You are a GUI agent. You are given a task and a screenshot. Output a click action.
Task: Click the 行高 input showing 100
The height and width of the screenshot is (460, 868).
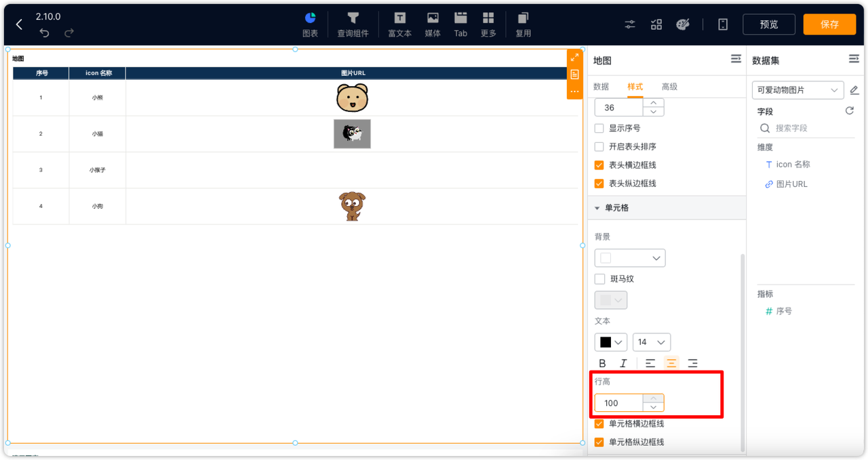tap(618, 403)
